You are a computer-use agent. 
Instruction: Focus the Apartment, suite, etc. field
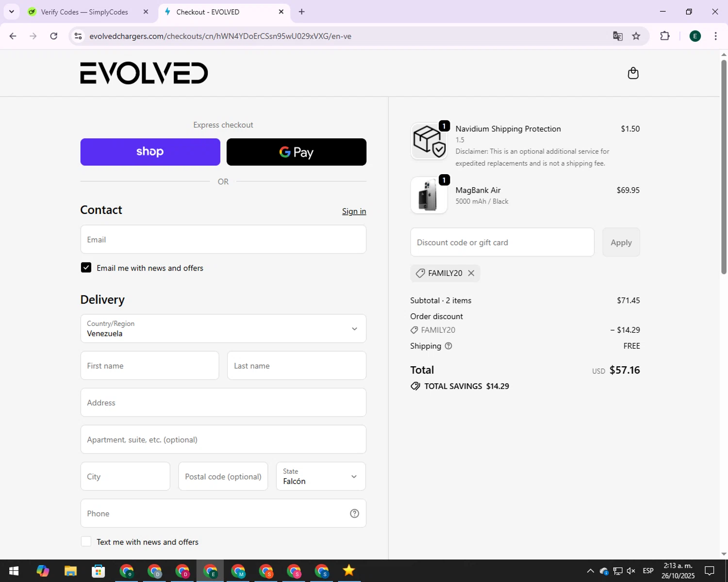223,439
